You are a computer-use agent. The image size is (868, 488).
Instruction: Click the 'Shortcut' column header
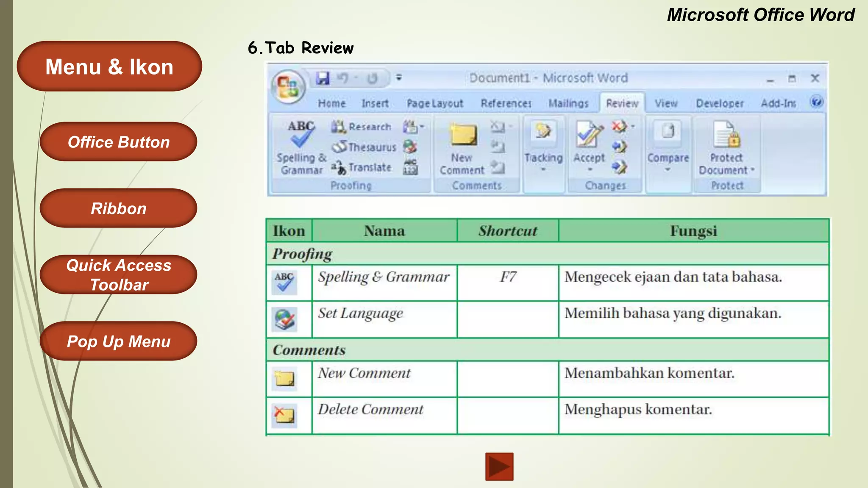point(508,231)
